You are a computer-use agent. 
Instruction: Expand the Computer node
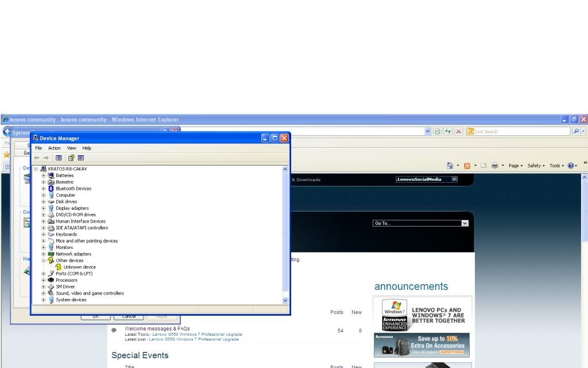44,195
